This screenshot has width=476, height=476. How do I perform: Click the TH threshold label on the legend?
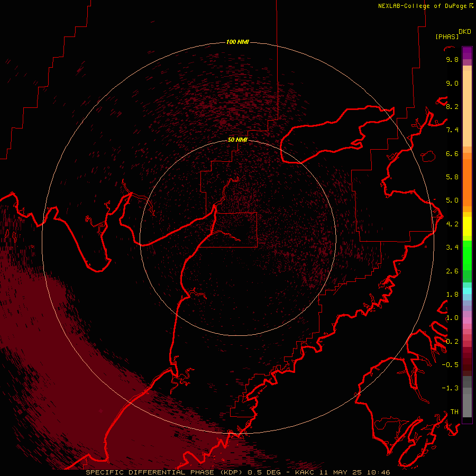point(454,412)
